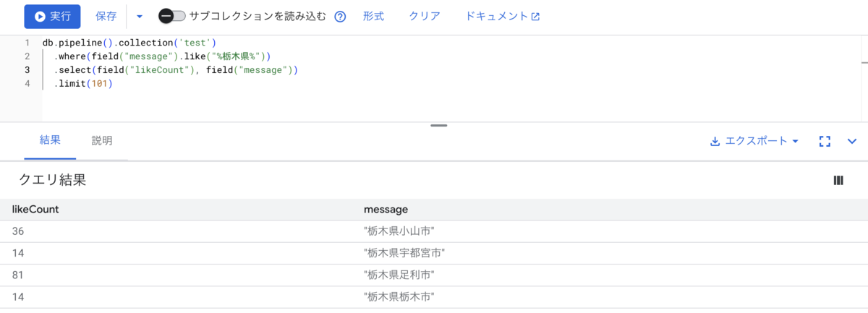Click the likeCount column header
Image resolution: width=868 pixels, height=313 pixels.
[x=35, y=210]
